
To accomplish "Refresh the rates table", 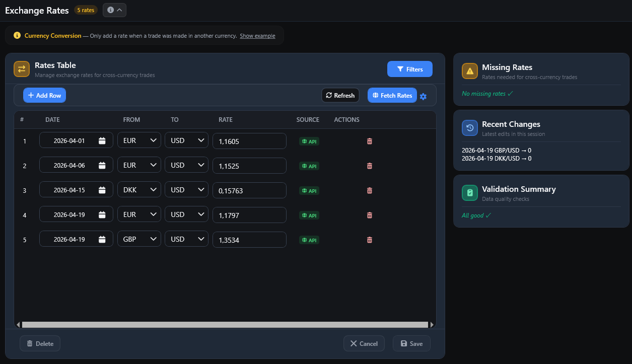I will (x=340, y=95).
